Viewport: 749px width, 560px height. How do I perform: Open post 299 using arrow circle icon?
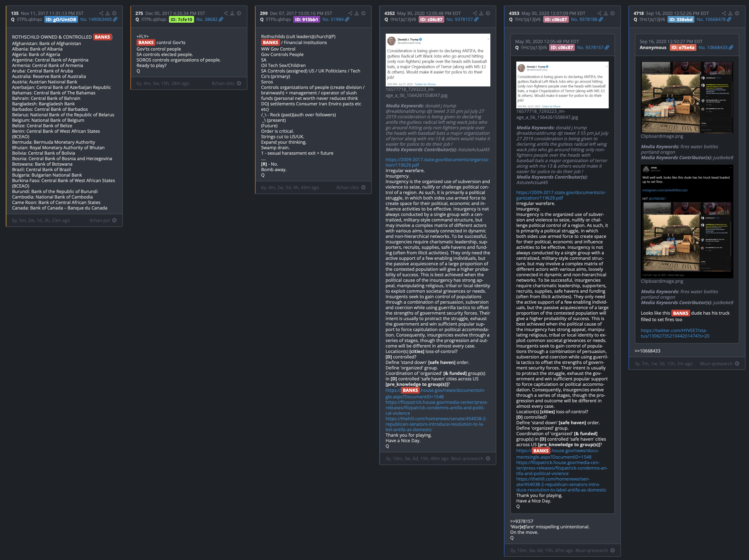tap(363, 13)
